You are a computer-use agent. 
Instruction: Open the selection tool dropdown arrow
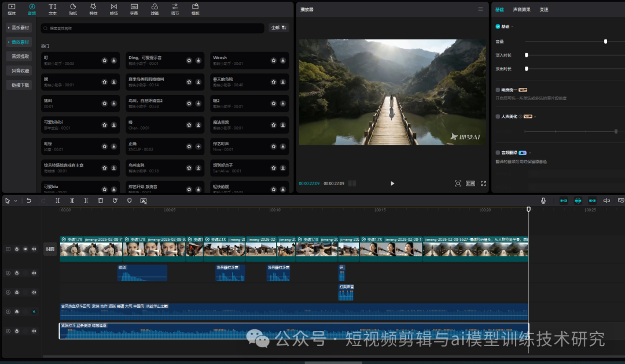(x=16, y=201)
